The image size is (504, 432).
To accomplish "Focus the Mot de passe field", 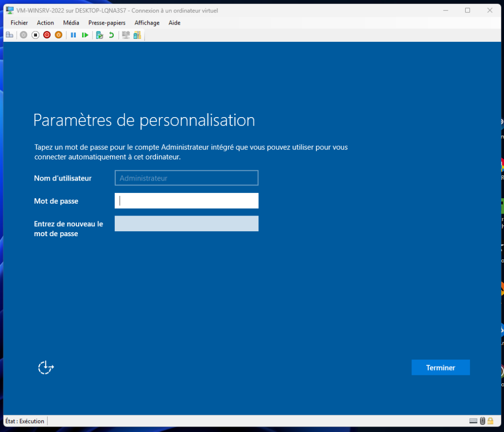I will click(187, 201).
